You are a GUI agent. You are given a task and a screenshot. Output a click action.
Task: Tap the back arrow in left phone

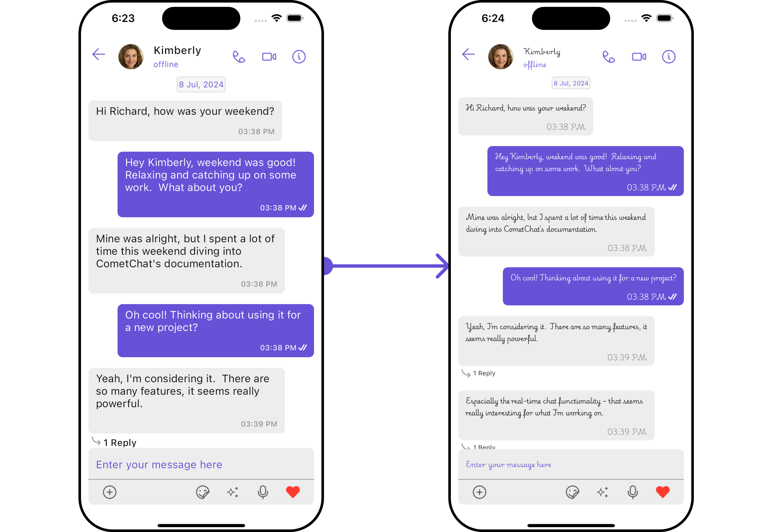99,54
